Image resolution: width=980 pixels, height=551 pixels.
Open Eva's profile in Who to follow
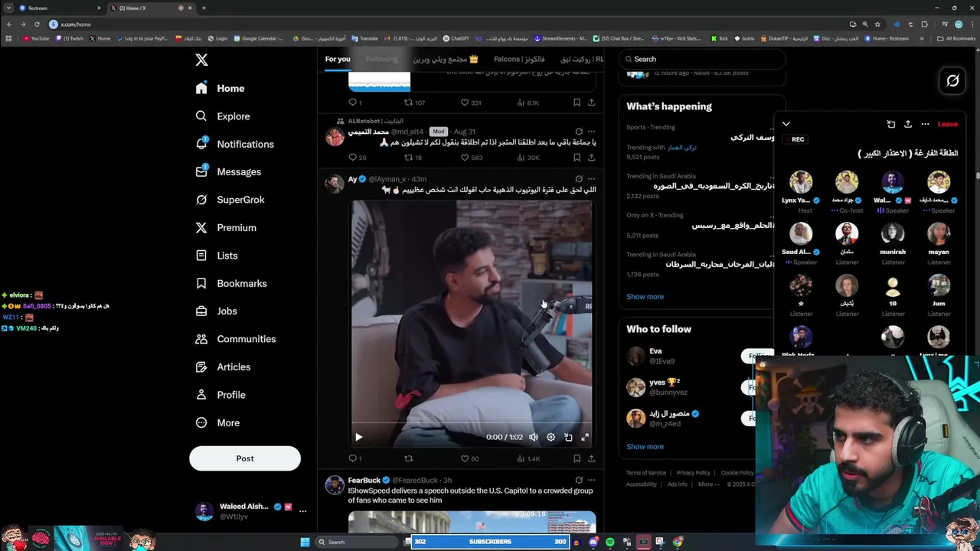(655, 351)
